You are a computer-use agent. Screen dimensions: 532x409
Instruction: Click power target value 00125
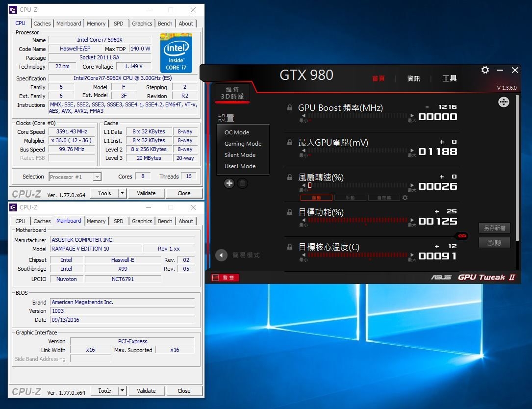coord(438,221)
